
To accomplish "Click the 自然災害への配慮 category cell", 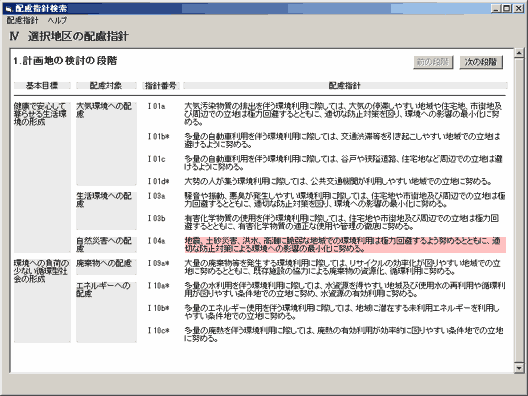I will (106, 245).
